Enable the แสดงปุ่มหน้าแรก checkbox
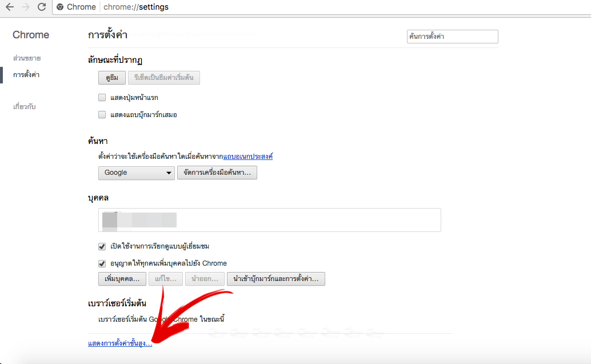Image resolution: width=591 pixels, height=364 pixels. 102,98
